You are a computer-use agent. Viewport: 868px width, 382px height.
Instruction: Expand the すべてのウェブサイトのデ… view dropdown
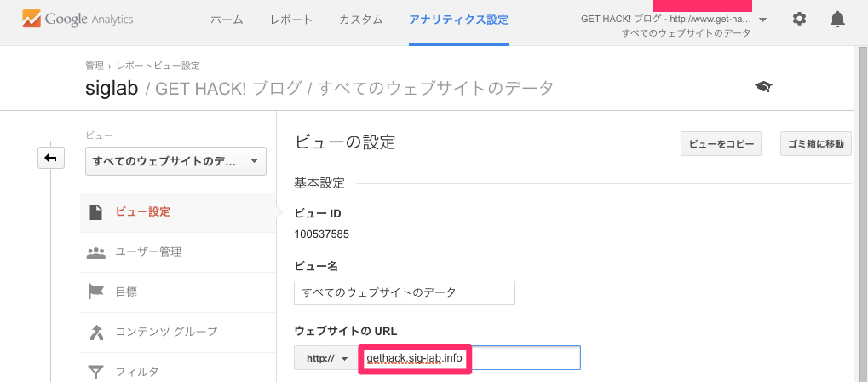pos(175,161)
